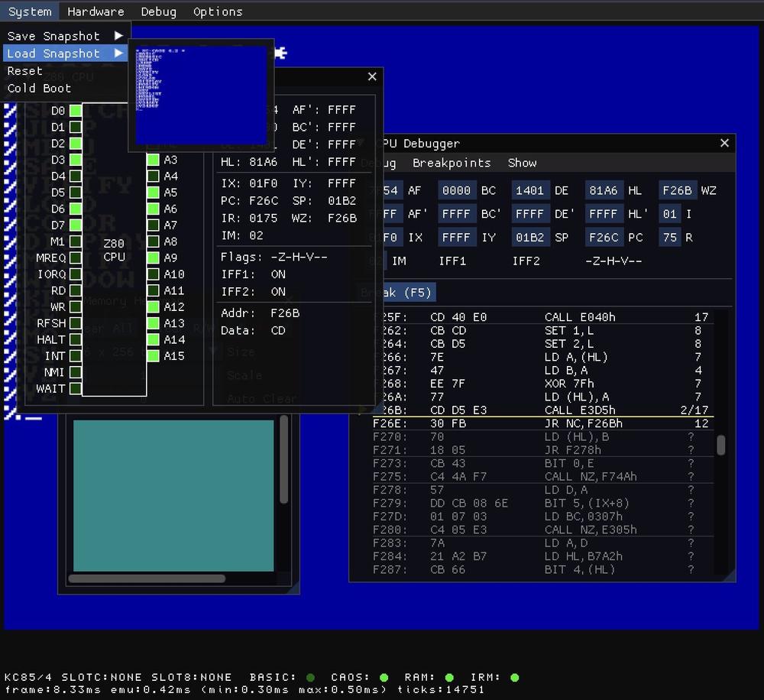Open the System menu
Screen dimensions: 764x700
point(30,11)
